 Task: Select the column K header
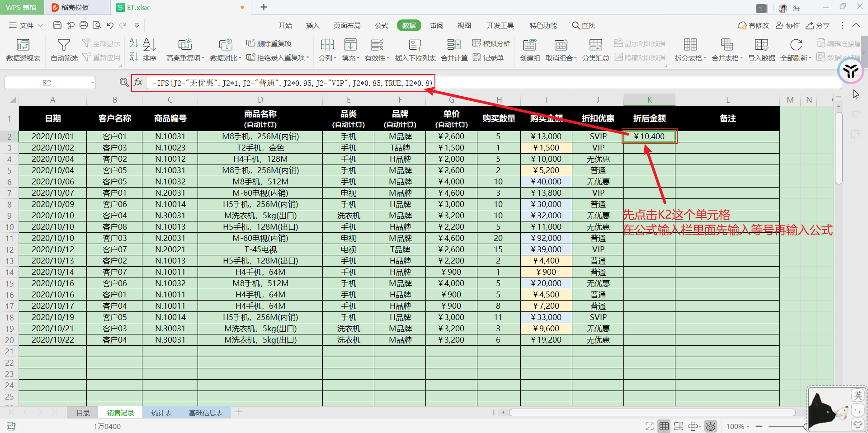click(x=649, y=99)
